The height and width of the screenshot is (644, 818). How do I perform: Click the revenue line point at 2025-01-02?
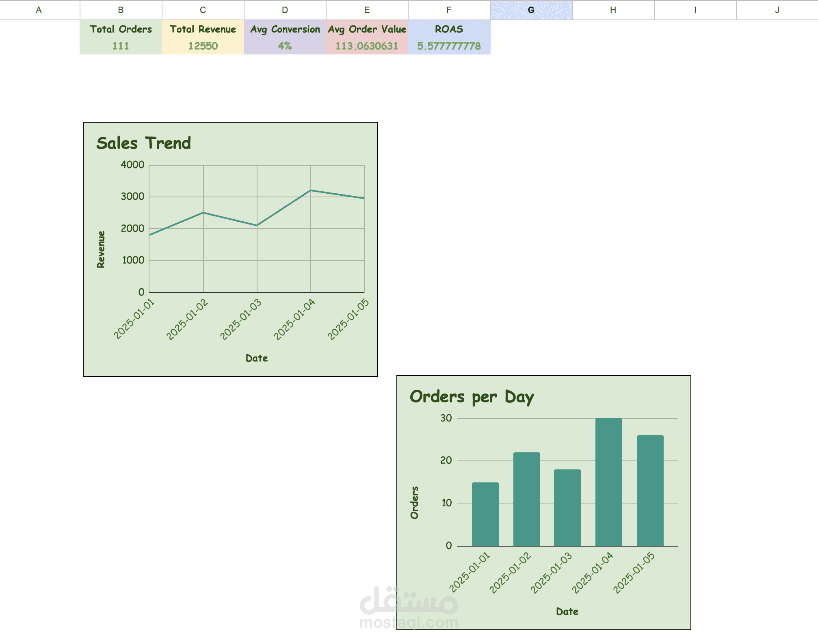tap(203, 213)
